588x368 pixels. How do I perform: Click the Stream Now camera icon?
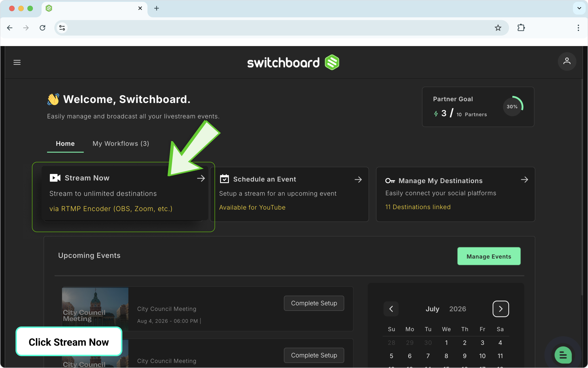pos(55,178)
